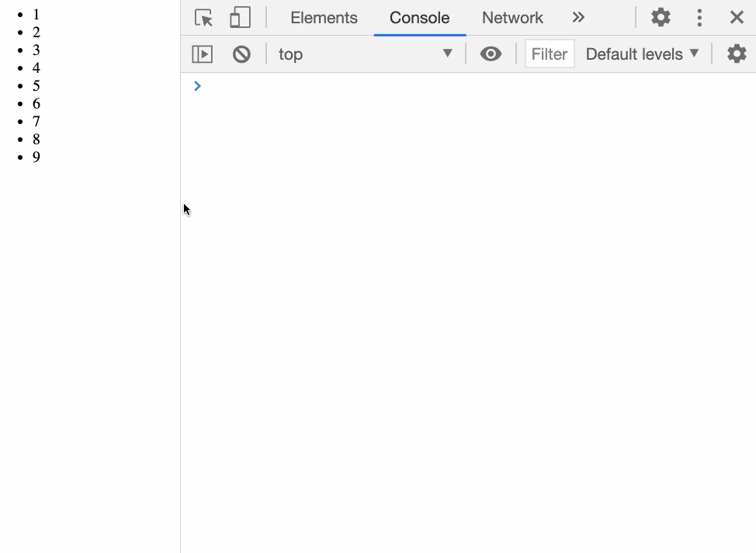Select list item 3 on the page

(36, 50)
